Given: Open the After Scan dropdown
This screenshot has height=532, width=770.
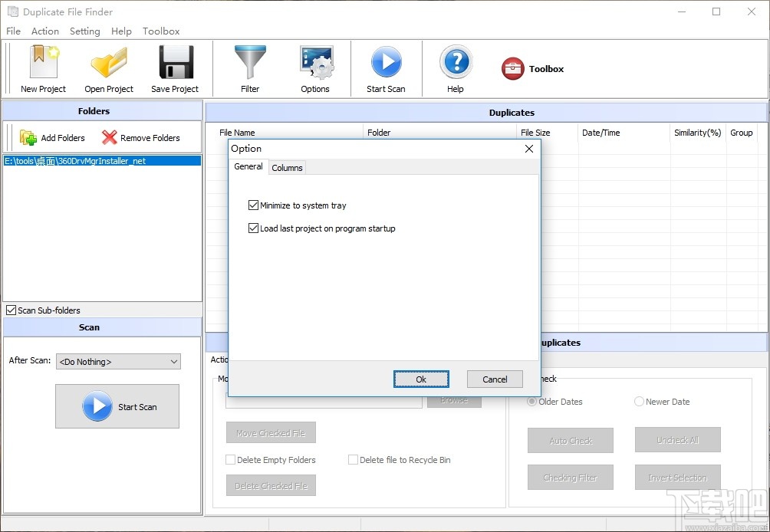Looking at the screenshot, I should click(117, 360).
